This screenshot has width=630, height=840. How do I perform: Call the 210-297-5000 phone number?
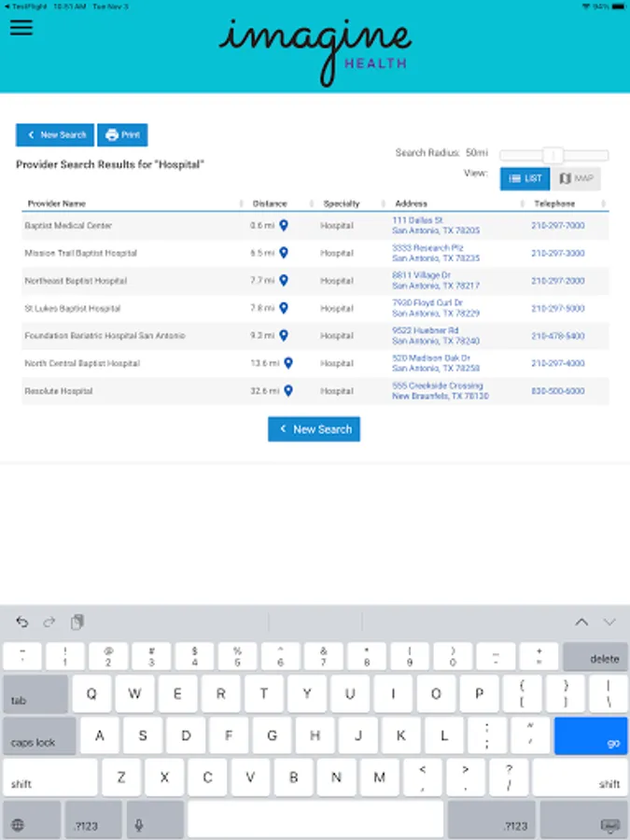click(x=558, y=308)
